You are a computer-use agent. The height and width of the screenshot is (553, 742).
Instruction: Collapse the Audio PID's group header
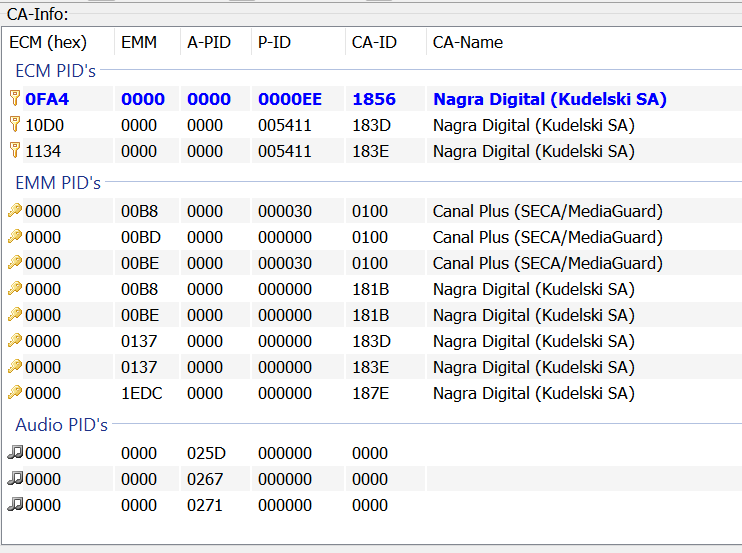click(x=62, y=425)
